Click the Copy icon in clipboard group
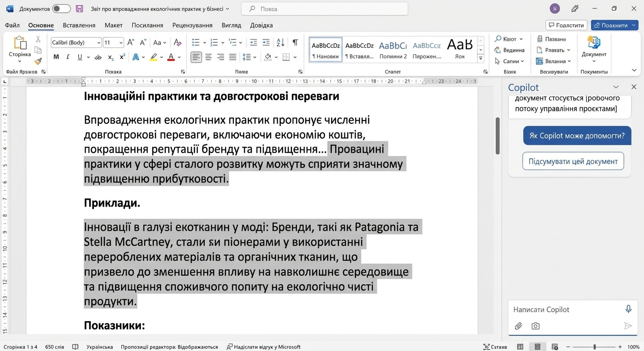This screenshot has height=351, width=644. tap(38, 50)
